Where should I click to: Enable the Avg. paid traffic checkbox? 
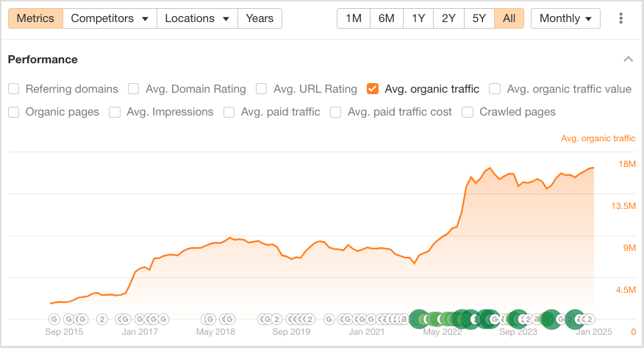[x=229, y=112]
